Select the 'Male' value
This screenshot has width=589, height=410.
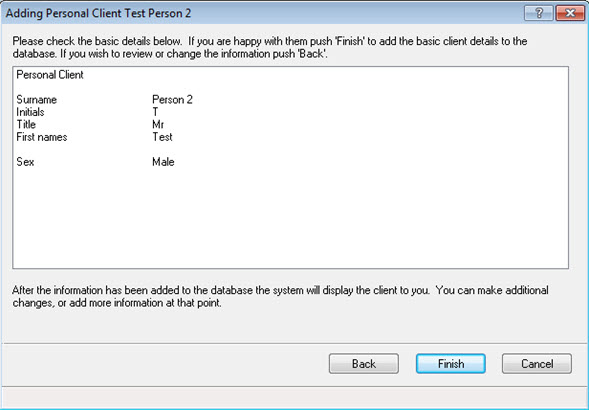coord(163,162)
